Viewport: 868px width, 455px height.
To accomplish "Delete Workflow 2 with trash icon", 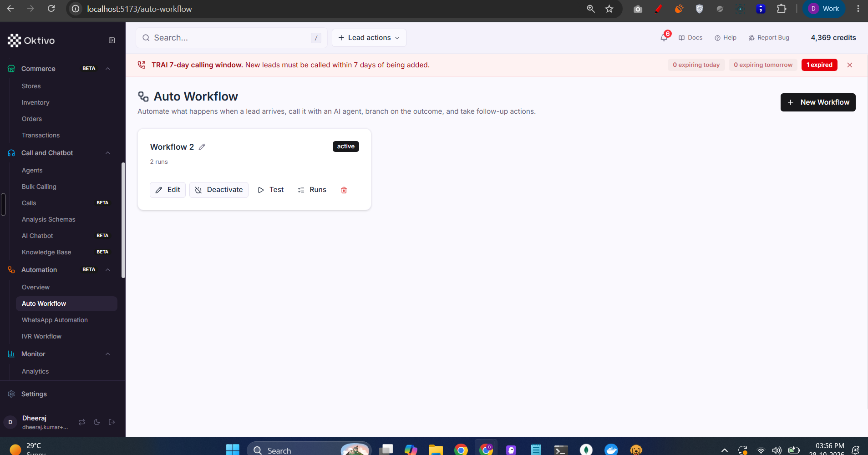I will pyautogui.click(x=344, y=190).
